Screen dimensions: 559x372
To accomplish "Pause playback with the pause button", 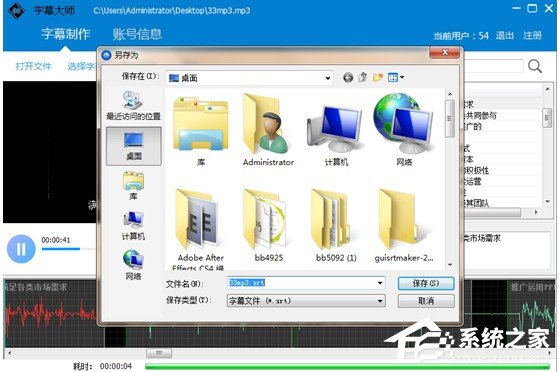I will [x=21, y=249].
